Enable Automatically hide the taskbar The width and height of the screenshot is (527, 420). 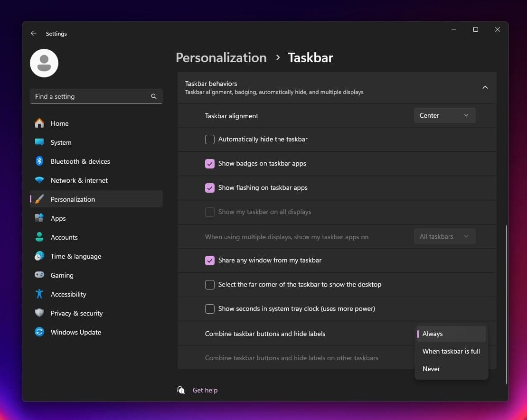point(209,140)
